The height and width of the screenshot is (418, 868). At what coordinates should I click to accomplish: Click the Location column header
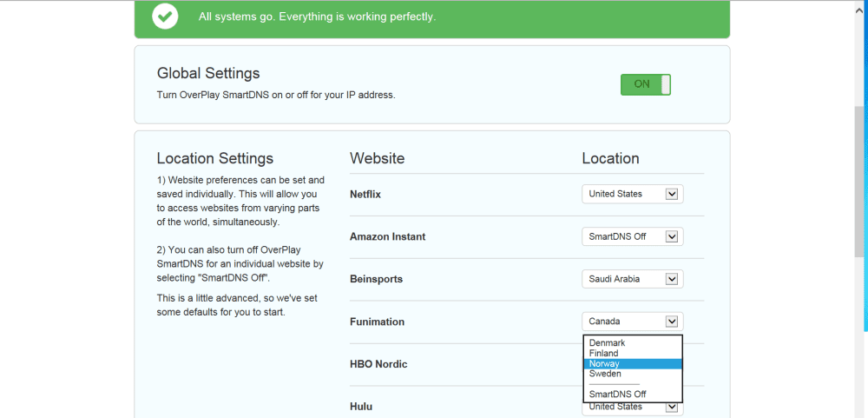click(x=610, y=158)
